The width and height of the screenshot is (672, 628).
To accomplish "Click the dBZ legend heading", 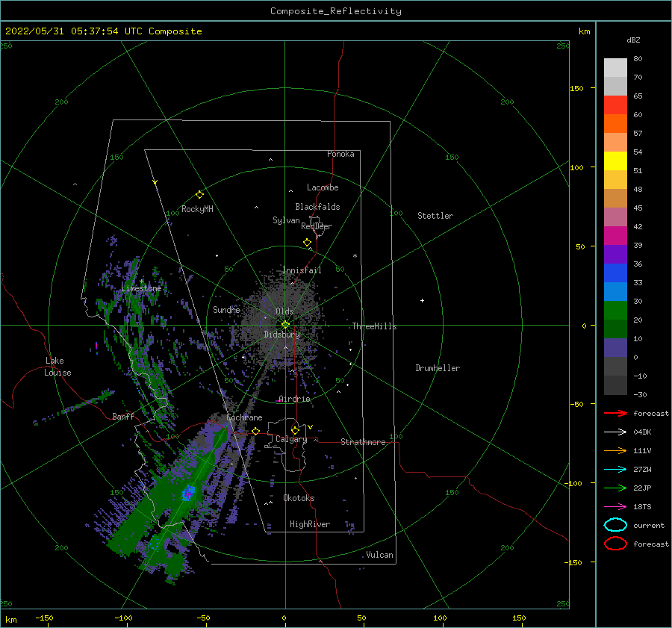I will tap(633, 40).
